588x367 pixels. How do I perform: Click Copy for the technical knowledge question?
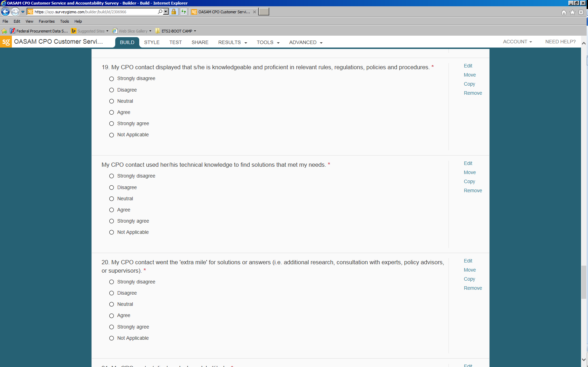tap(469, 181)
